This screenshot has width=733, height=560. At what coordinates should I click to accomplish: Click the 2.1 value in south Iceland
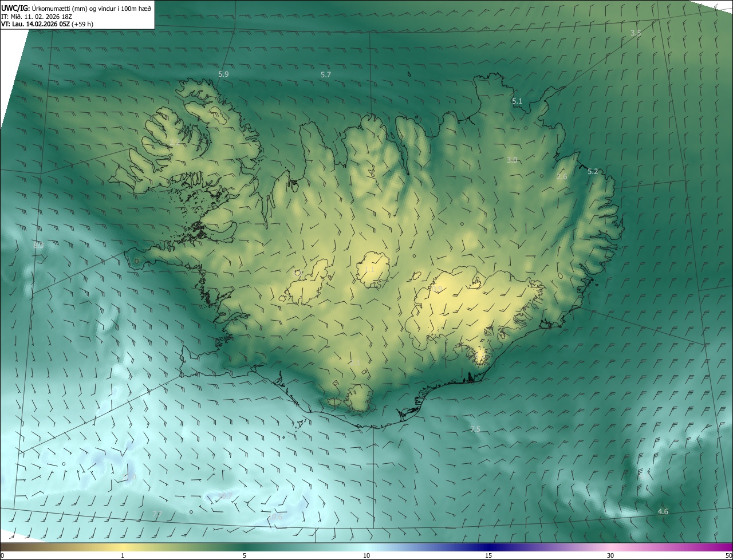(355, 362)
